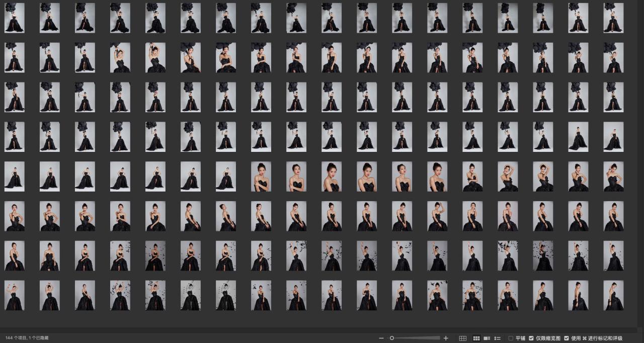The image size is (644, 343).
Task: Select the last thumbnail in the bottom row
Action: pos(613,295)
